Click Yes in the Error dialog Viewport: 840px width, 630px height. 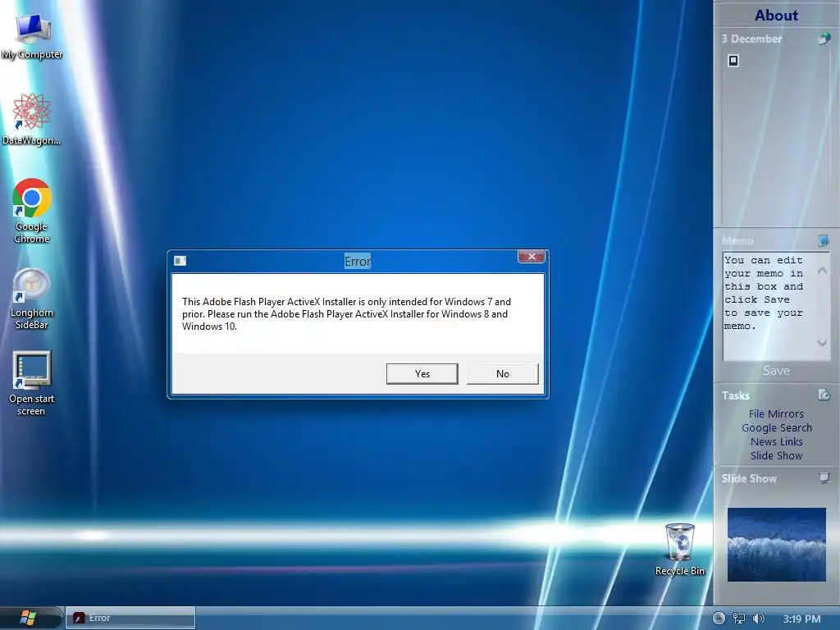coord(422,374)
